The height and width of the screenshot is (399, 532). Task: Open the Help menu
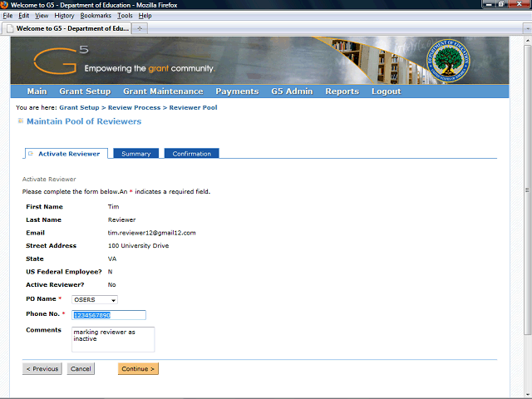(145, 16)
